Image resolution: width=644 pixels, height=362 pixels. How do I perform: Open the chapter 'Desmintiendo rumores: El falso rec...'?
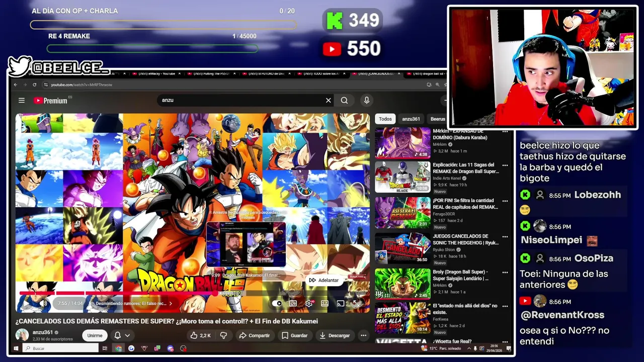coord(134,304)
